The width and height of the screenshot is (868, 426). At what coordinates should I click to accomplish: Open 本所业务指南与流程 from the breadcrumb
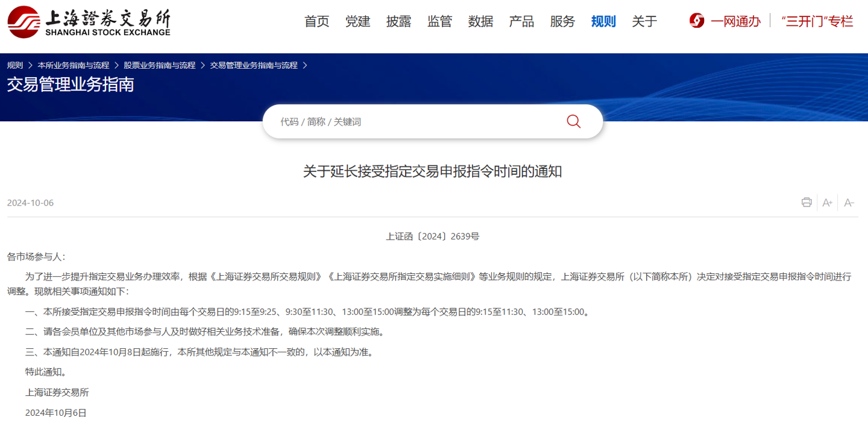tap(73, 65)
